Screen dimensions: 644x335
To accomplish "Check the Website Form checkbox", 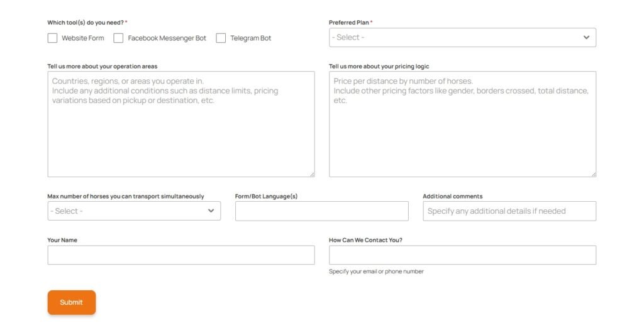I will pyautogui.click(x=53, y=38).
